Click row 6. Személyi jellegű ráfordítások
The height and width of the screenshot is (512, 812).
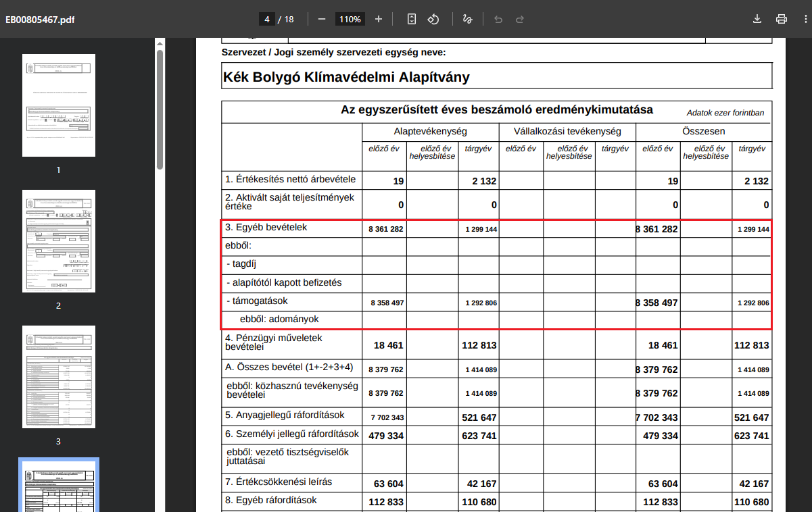click(292, 434)
